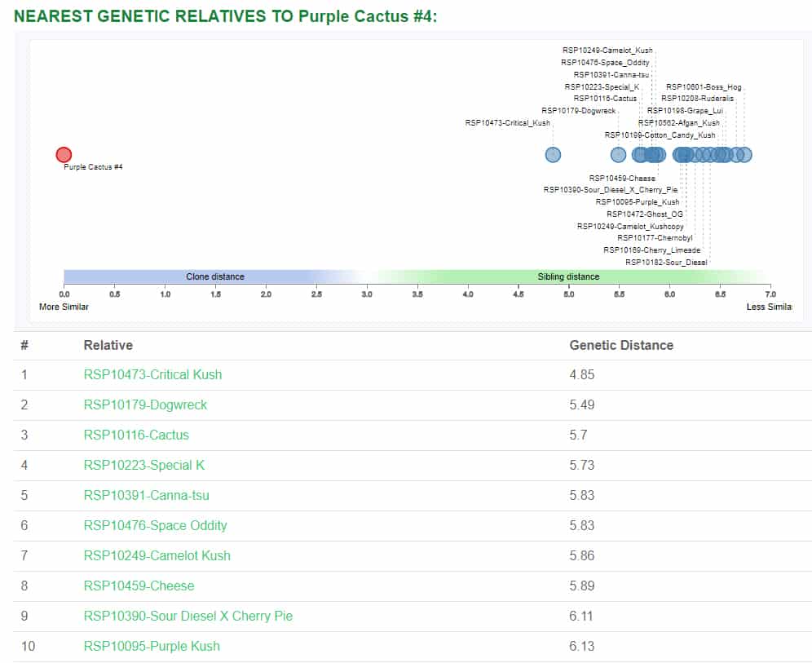Go to the RSP10249-Camelot Kush table link
The height and width of the screenshot is (663, 812).
click(x=157, y=556)
